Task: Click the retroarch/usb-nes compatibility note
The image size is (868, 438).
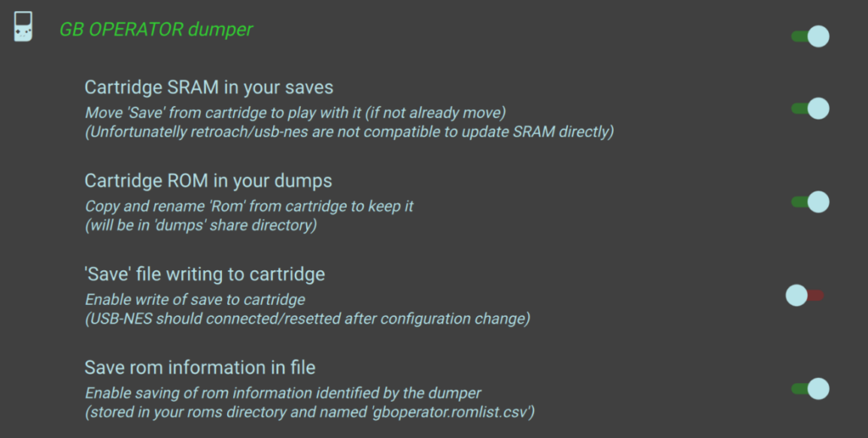Action: click(349, 131)
